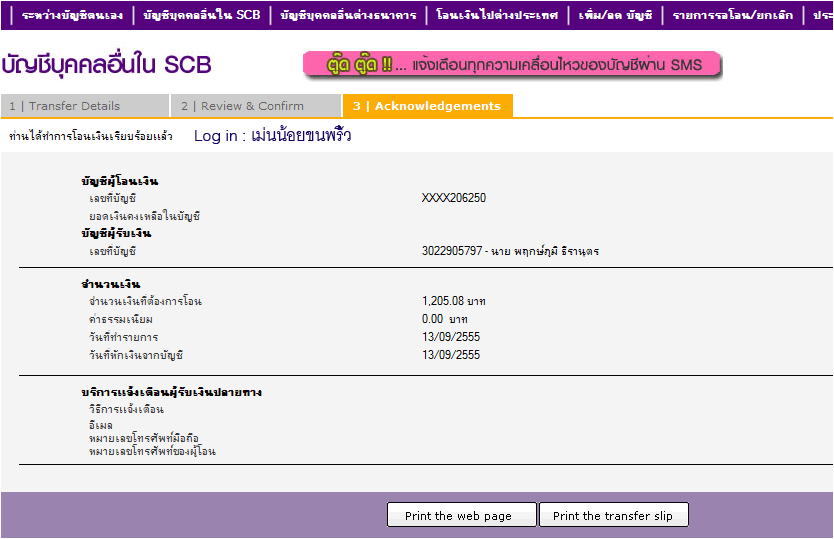The image size is (834, 539).
Task: Click the จำนวนเงิน section heading
Action: (x=111, y=284)
